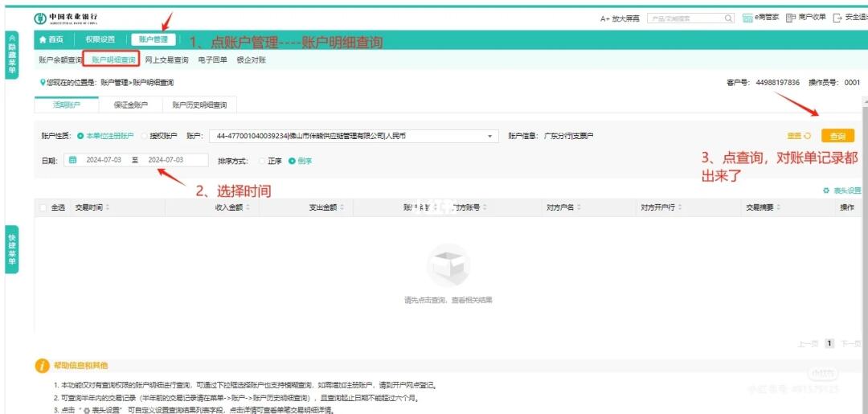Image resolution: width=868 pixels, height=414 pixels.
Task: Sort by 支出金额 column arrows
Action: (342, 207)
